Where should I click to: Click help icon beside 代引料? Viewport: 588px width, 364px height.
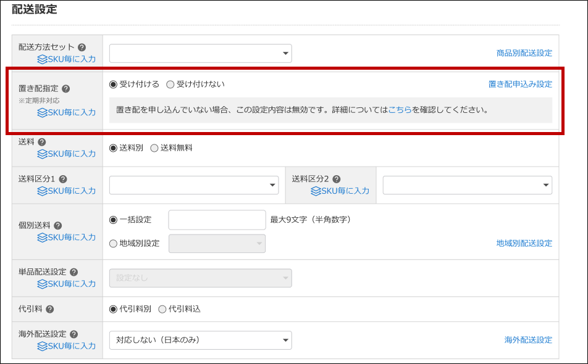tap(50, 309)
